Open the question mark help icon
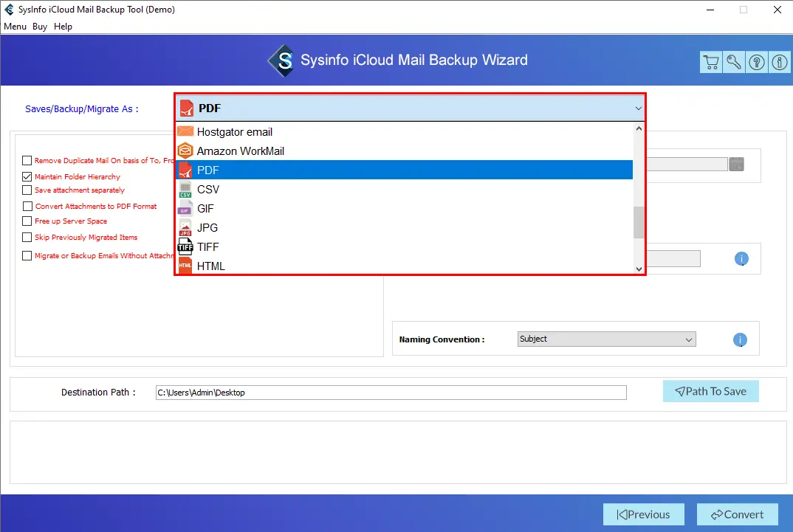Viewport: 793px width, 532px height. [757, 62]
